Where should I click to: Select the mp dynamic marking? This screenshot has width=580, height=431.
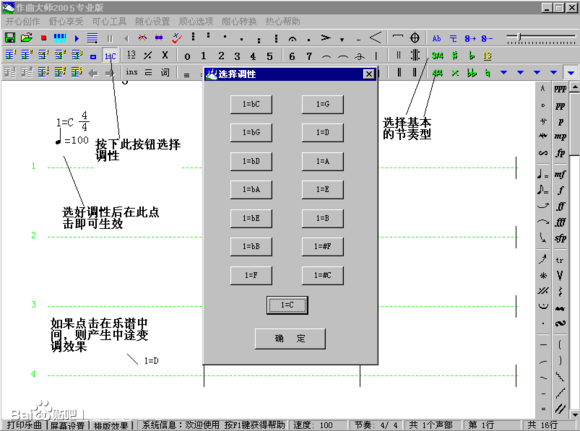[560, 137]
